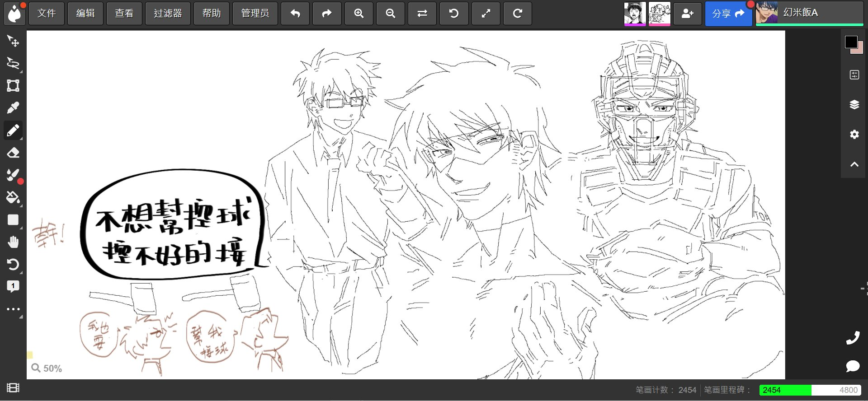This screenshot has width=868, height=401.
Task: Click the 分享 (Share) button
Action: (x=728, y=14)
